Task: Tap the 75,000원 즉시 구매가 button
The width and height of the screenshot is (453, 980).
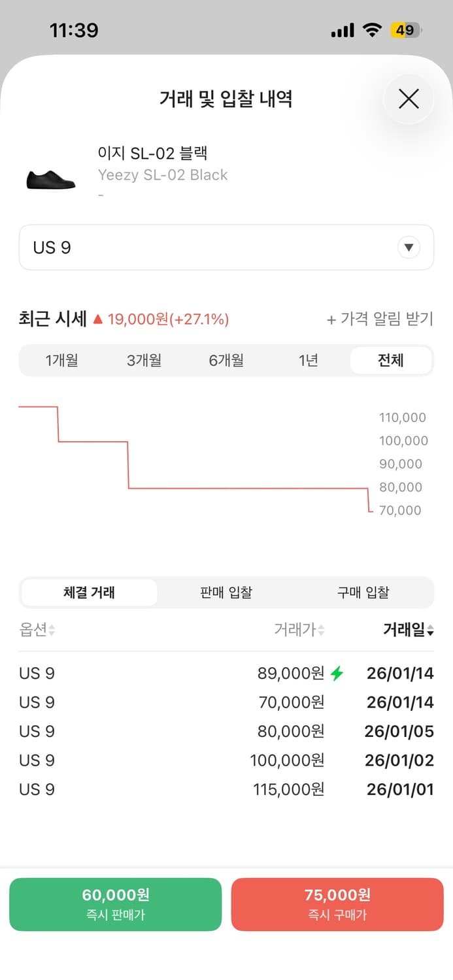Action: (337, 904)
